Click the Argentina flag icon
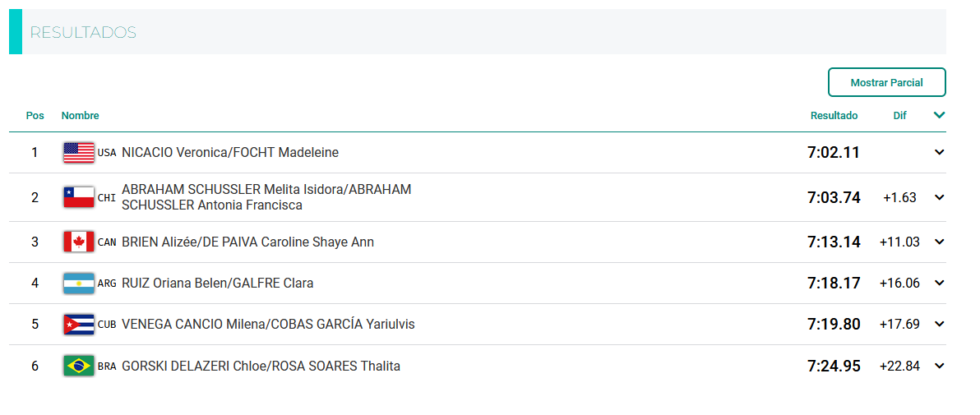Screen dimensions: 980x415 79,283
